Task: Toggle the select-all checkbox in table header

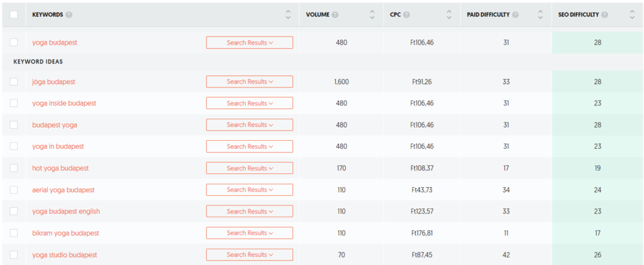Action: 14,14
